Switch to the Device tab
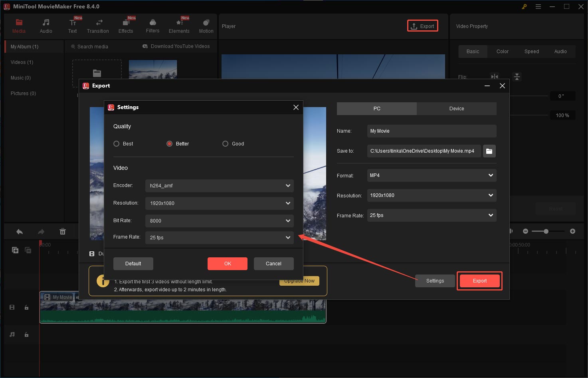The height and width of the screenshot is (378, 588). pos(456,108)
